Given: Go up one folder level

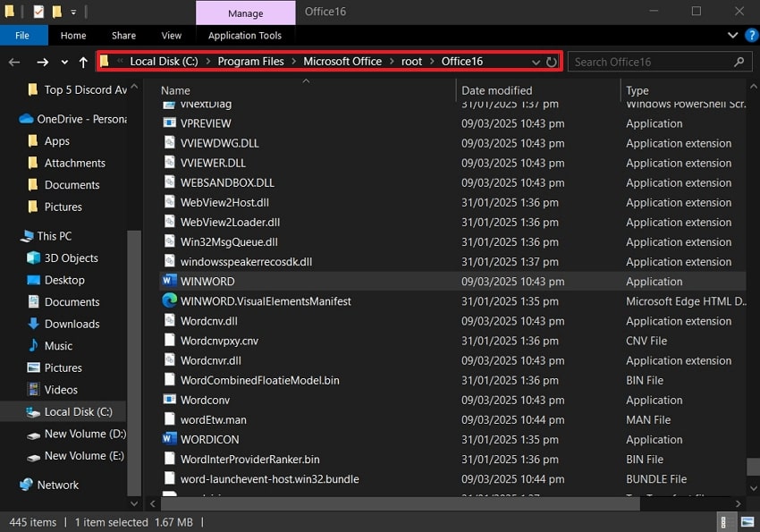Looking at the screenshot, I should [83, 62].
